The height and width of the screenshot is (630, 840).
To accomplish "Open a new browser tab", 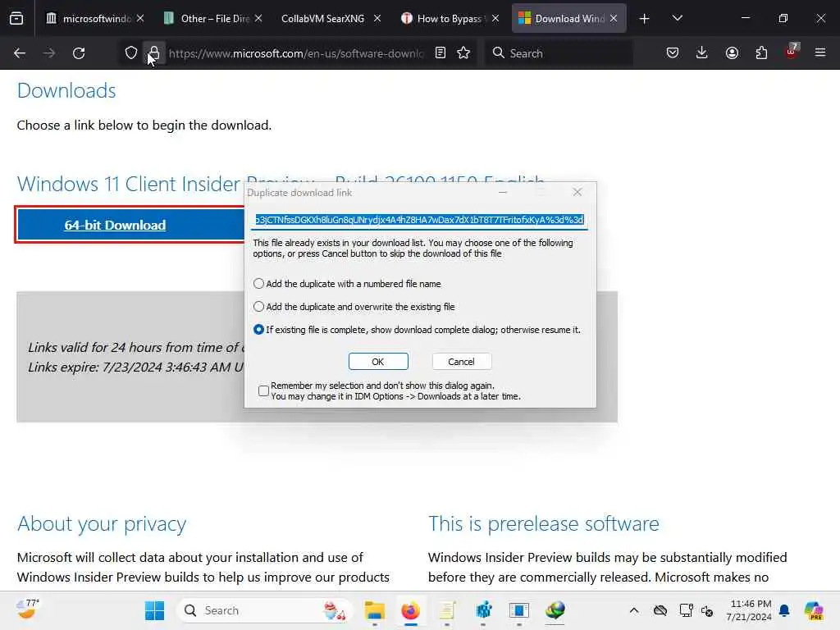I will 645,19.
